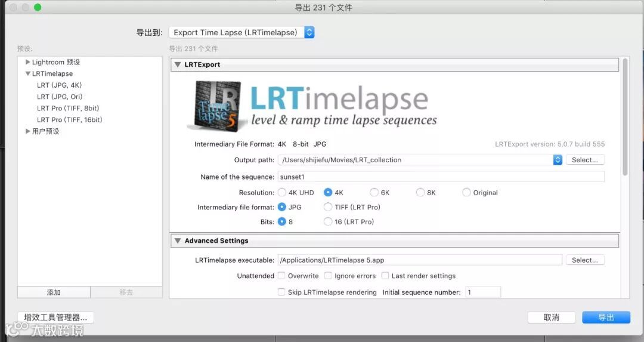Click the settings panel vertical scrollbar
Image resolution: width=644 pixels, height=342 pixels.
pyautogui.click(x=625, y=117)
